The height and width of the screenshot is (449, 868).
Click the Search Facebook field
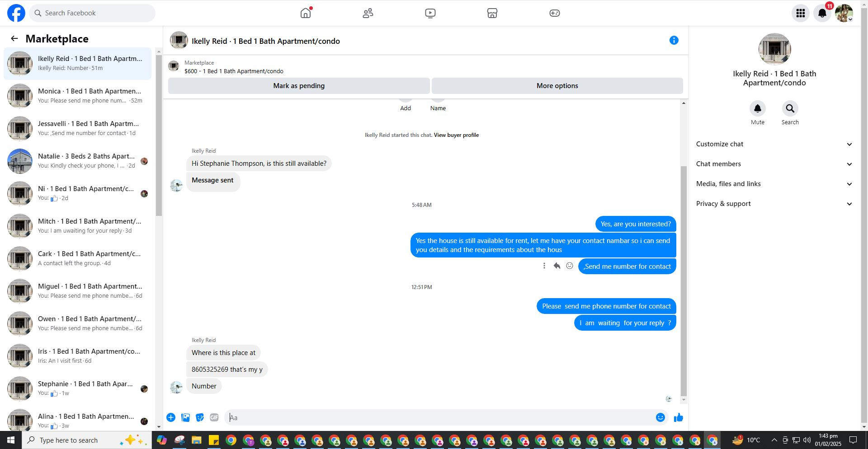pyautogui.click(x=93, y=13)
